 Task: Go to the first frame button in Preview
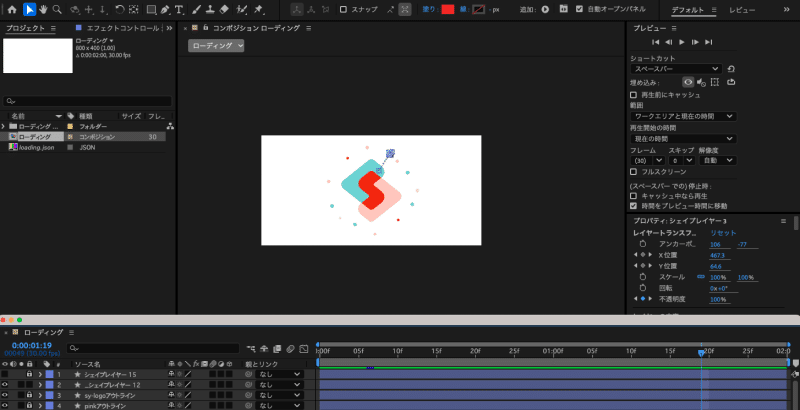(656, 42)
